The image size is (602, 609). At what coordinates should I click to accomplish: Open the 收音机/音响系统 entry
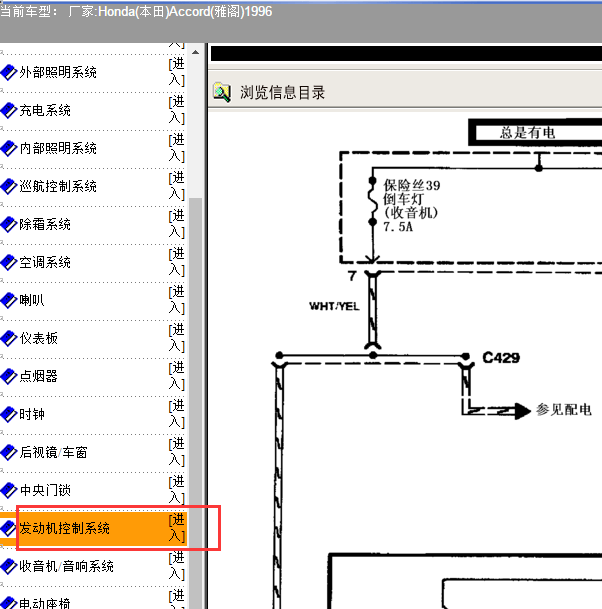coord(66,566)
